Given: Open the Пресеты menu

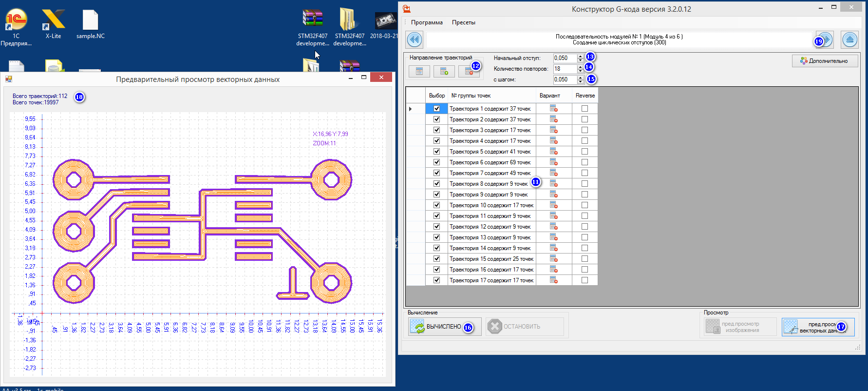Looking at the screenshot, I should tap(463, 22).
